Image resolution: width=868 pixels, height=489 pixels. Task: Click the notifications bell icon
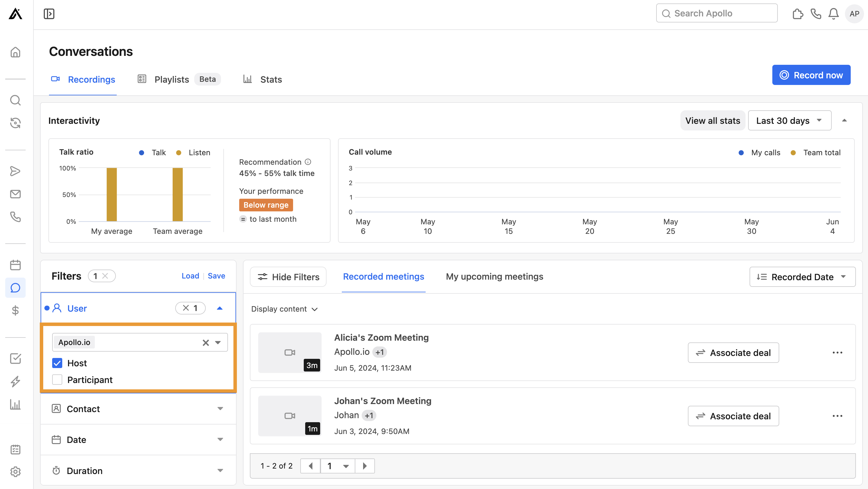pos(833,14)
